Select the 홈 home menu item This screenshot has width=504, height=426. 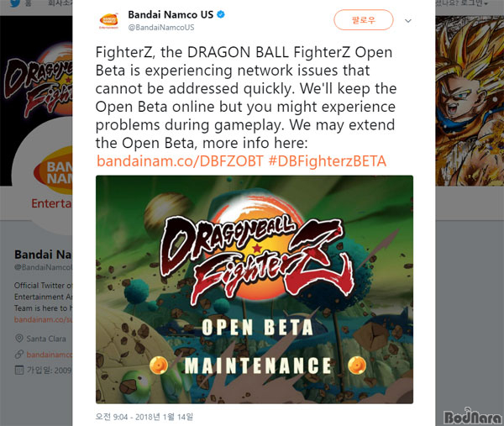pos(28,3)
